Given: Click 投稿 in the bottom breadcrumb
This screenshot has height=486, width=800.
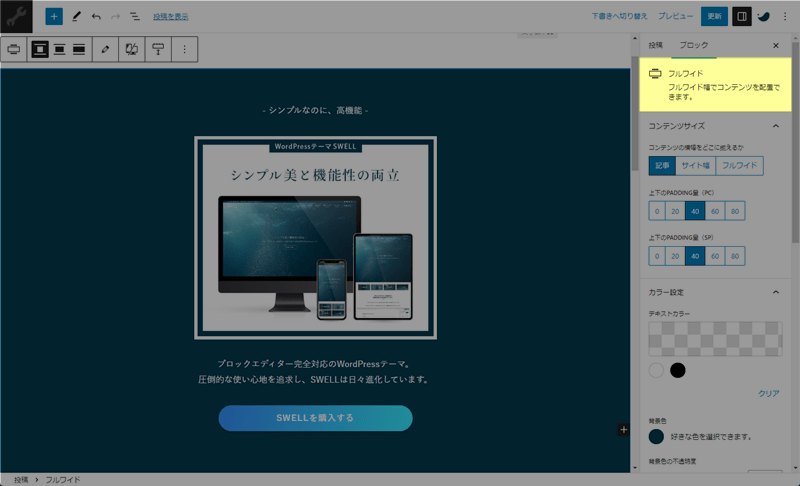Looking at the screenshot, I should [x=21, y=480].
